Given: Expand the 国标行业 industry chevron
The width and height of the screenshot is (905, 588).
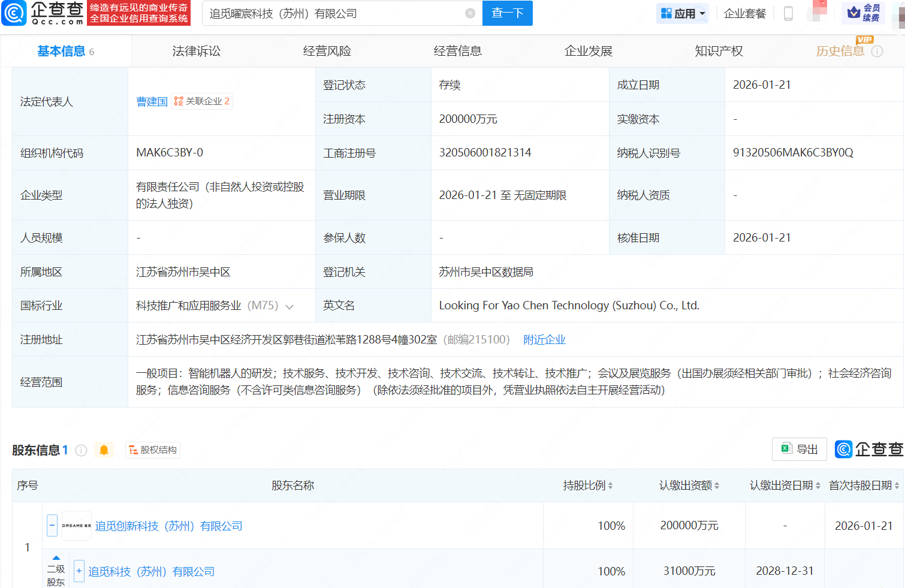Looking at the screenshot, I should (289, 306).
